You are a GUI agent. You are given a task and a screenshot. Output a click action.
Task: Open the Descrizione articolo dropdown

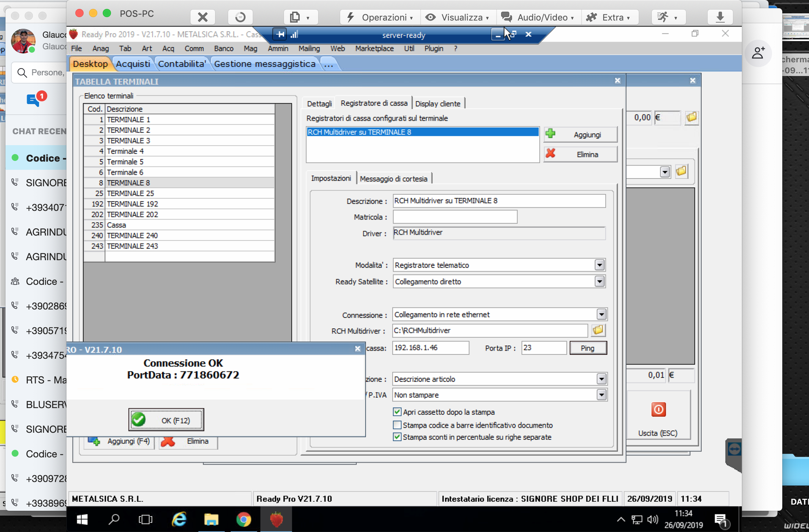pyautogui.click(x=601, y=379)
